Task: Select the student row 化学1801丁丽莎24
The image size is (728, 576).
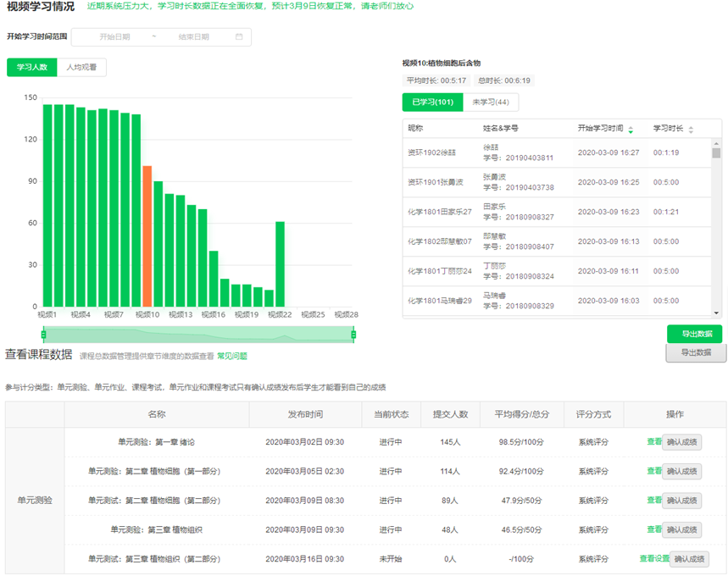Action: pos(557,272)
